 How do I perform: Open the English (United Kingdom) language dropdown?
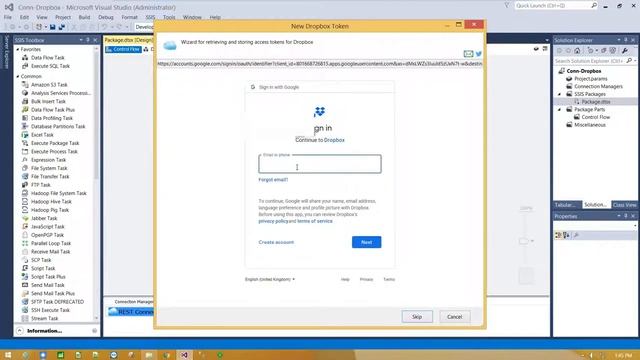pyautogui.click(x=270, y=280)
